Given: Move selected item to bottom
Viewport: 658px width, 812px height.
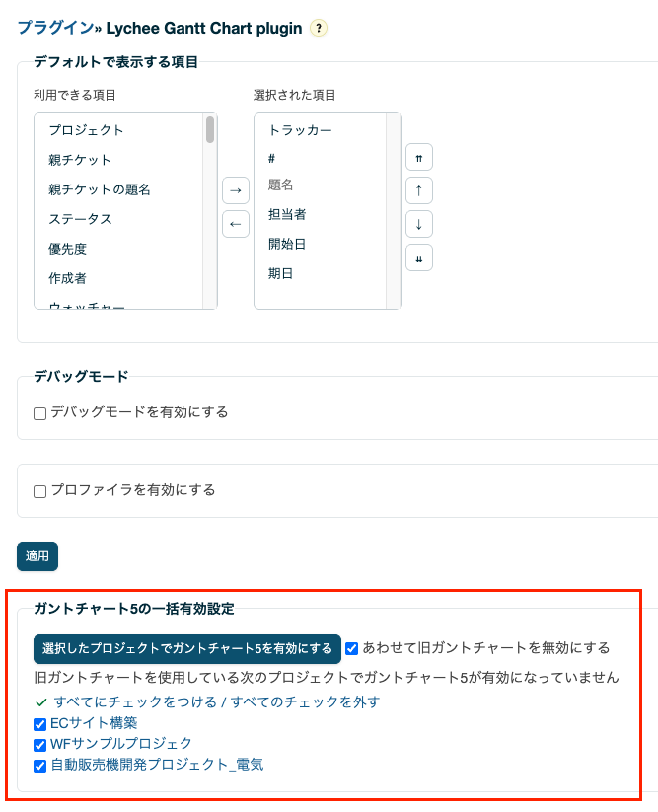Looking at the screenshot, I should click(419, 258).
